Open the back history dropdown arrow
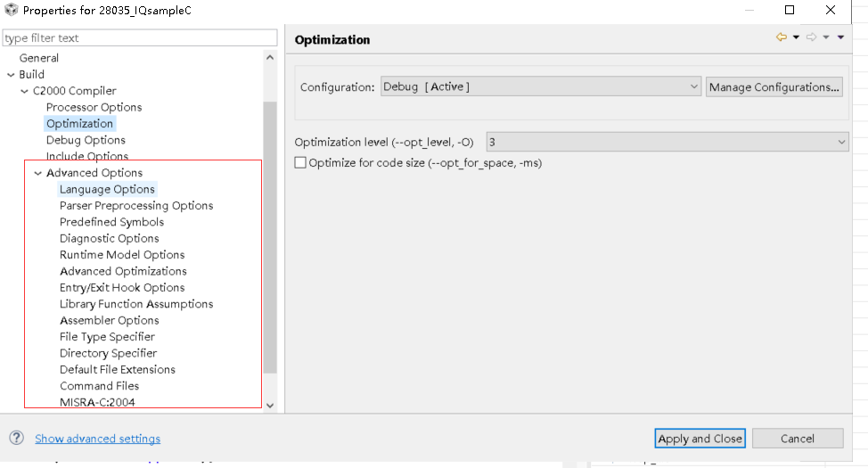This screenshot has height=468, width=868. coord(796,37)
